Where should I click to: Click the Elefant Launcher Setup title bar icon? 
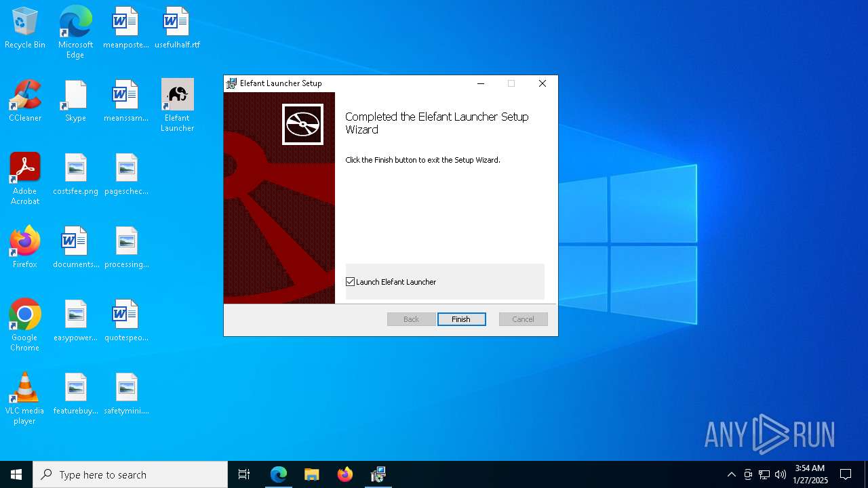point(231,83)
